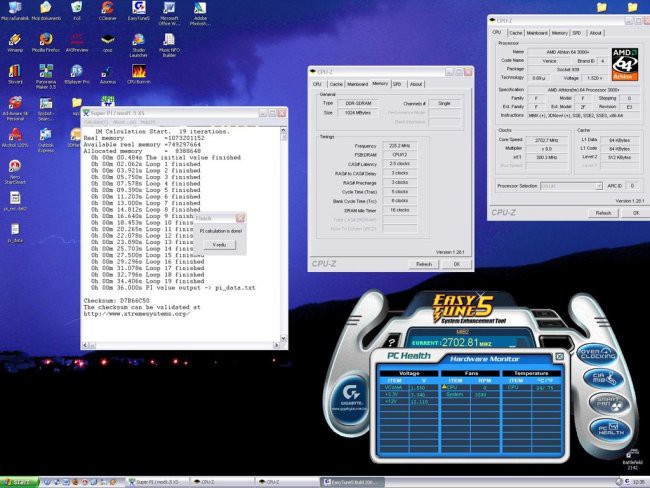This screenshot has height=488, width=650.
Task: Open the Mozilla Firefox desktop icon
Action: [x=46, y=43]
